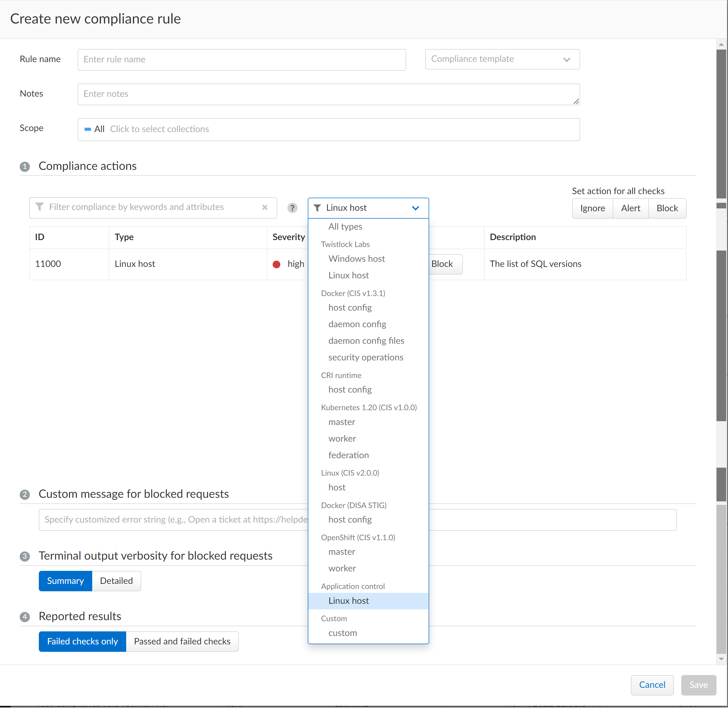Select worker under OpenShift (CIS v1.1.0)
The width and height of the screenshot is (728, 720).
[368, 569]
